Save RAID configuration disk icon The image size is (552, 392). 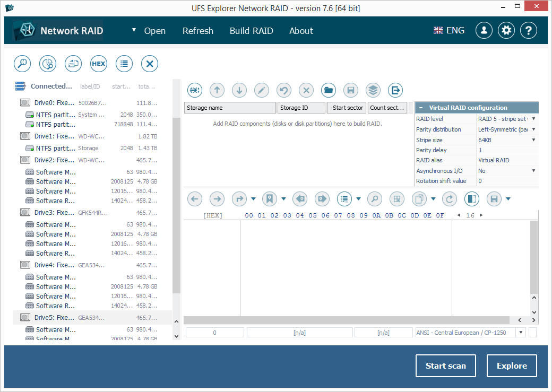pyautogui.click(x=351, y=90)
